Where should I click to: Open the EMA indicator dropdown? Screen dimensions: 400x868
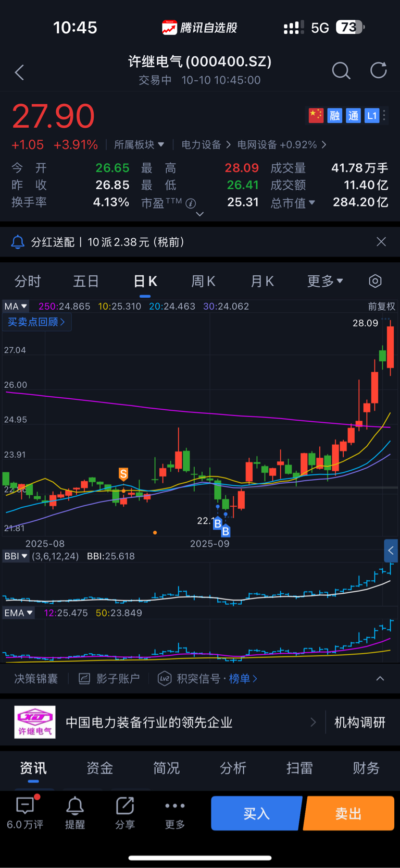[18, 613]
